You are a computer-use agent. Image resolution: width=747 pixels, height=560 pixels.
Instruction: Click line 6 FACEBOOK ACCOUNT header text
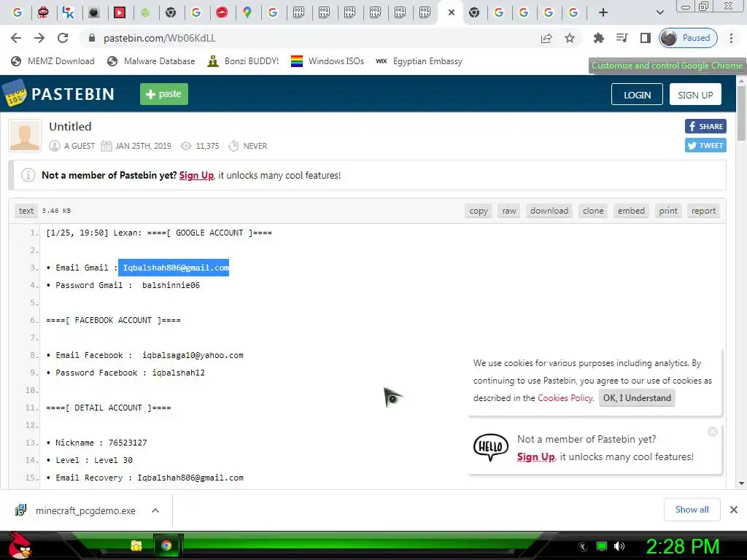pyautogui.click(x=113, y=321)
